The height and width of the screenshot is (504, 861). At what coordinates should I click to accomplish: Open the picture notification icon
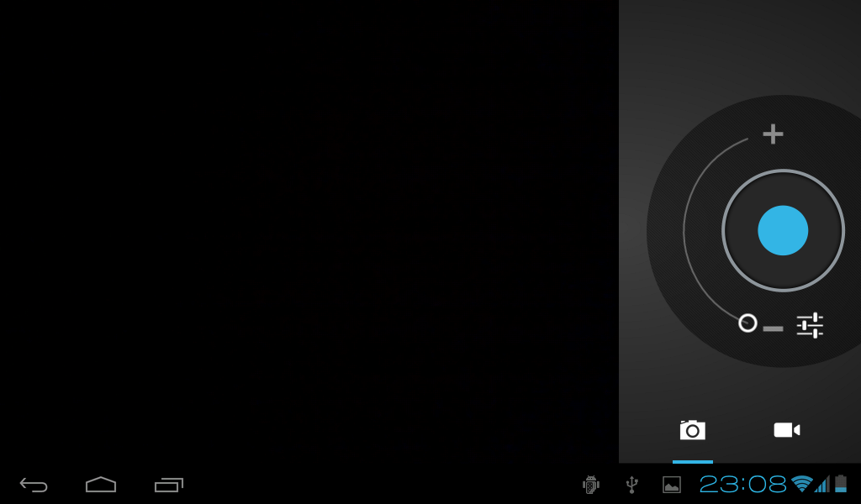point(672,485)
